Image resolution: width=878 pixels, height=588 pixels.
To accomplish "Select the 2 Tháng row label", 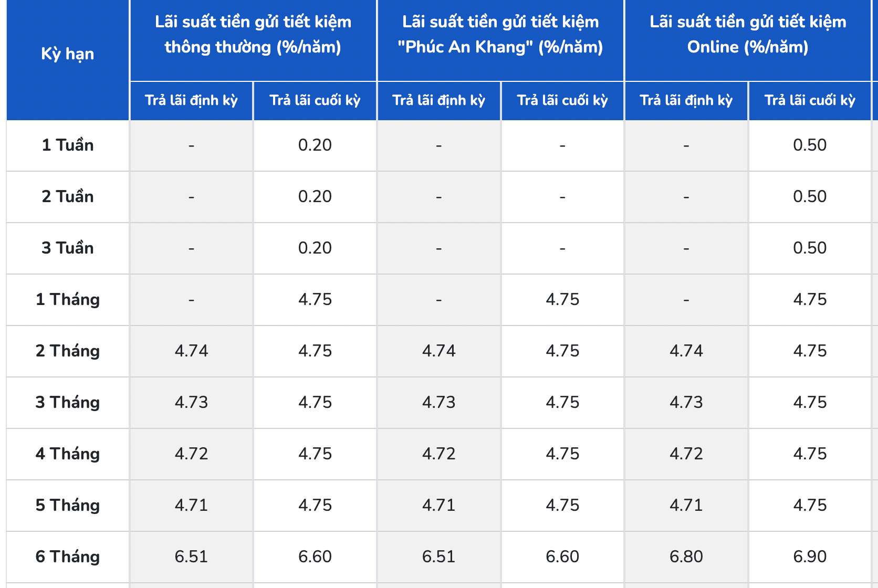I will pos(68,351).
